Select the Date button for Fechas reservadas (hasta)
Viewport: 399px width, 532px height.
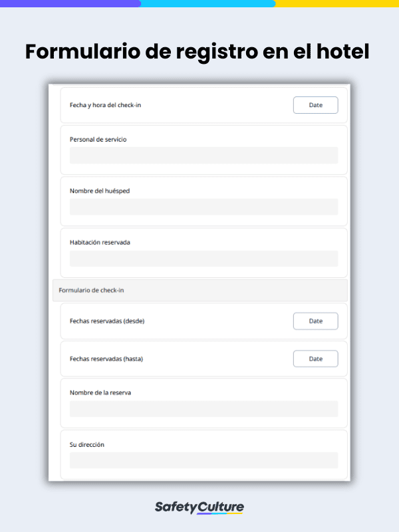coord(315,358)
